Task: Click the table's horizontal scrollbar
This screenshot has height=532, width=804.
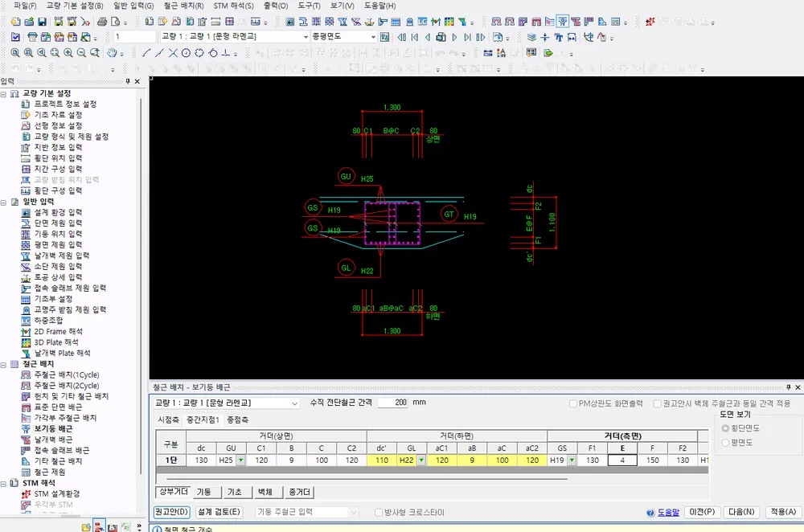Action: pyautogui.click(x=366, y=479)
